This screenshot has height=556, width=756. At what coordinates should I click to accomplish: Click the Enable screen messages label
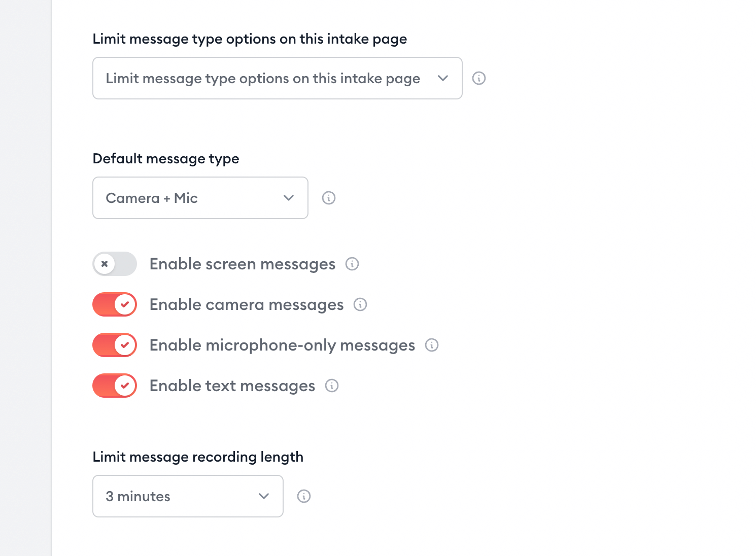[242, 264]
